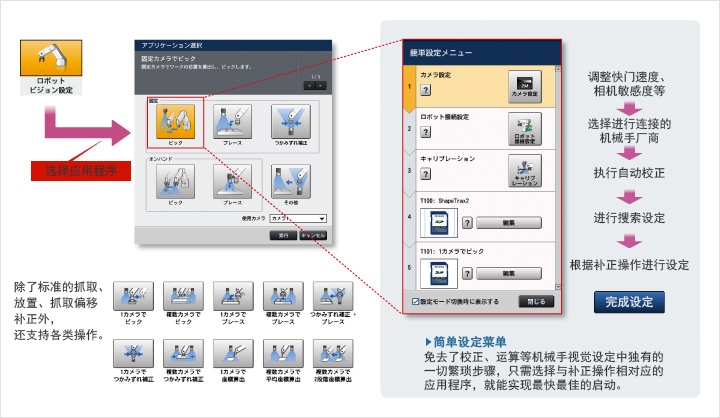The width and height of the screenshot is (720, 418).
Task: Choose the つかみずれ補正 application icon
Action: (x=289, y=123)
